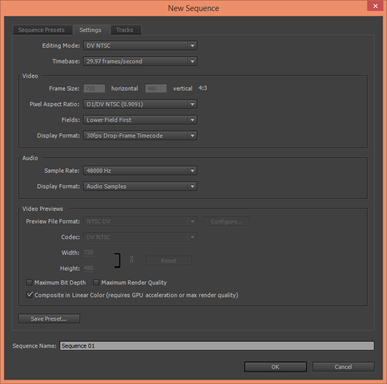387x384 pixels.
Task: Click the Save Preset button
Action: [49, 319]
